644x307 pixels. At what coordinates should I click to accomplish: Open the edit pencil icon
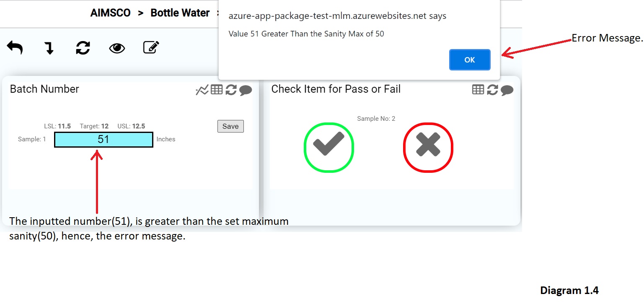coord(151,47)
